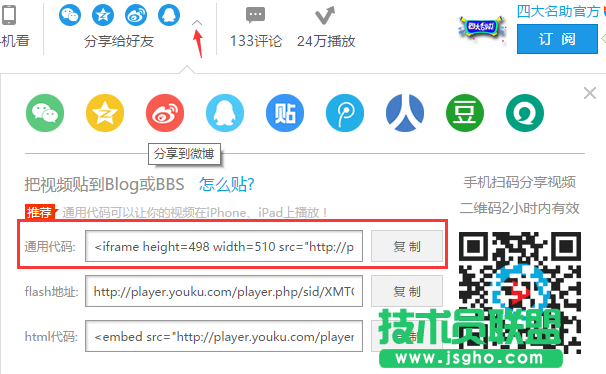
Task: Open the 133评论 comments icon
Action: 255,15
